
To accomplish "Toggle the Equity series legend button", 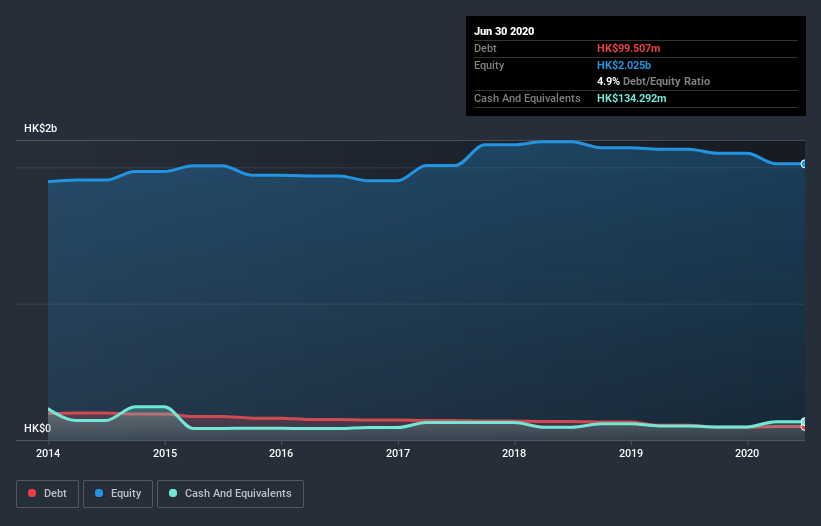I will 118,494.
